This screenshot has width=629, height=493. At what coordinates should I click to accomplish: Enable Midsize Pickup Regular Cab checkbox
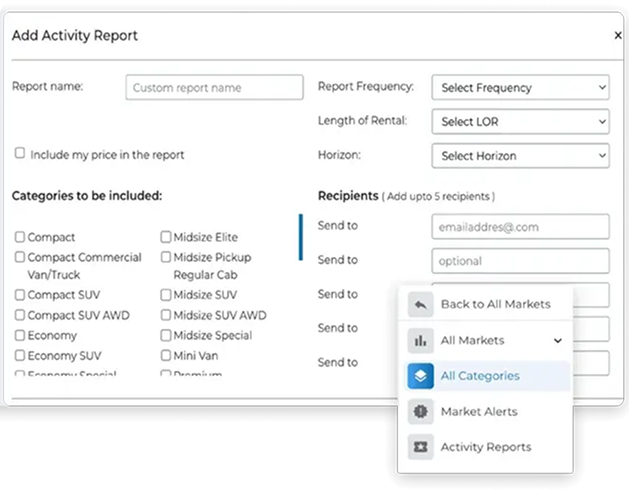[166, 257]
